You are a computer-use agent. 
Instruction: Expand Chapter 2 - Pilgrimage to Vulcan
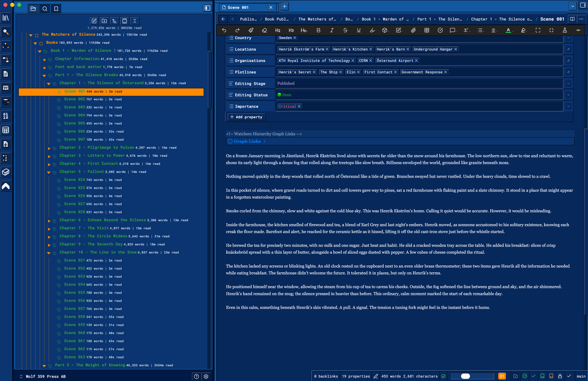tap(49, 148)
